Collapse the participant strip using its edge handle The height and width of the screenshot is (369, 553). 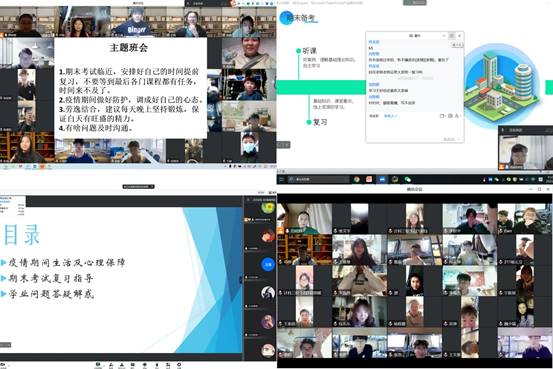pos(242,280)
